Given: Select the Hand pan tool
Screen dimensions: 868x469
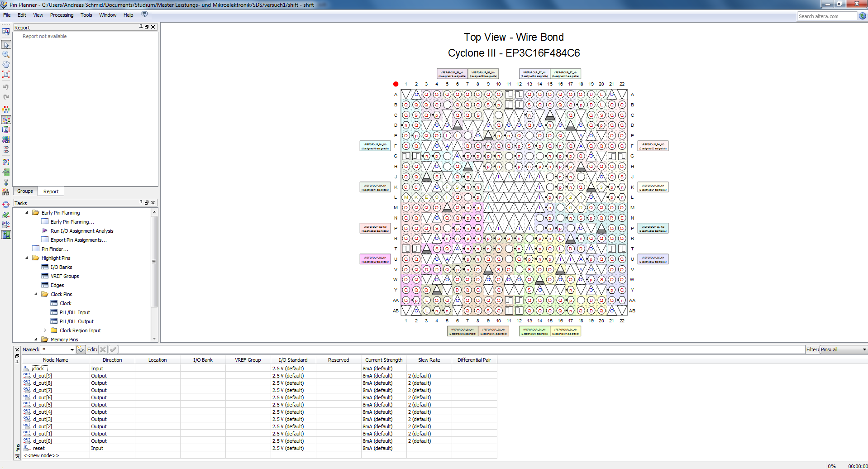Looking at the screenshot, I should pyautogui.click(x=6, y=64).
